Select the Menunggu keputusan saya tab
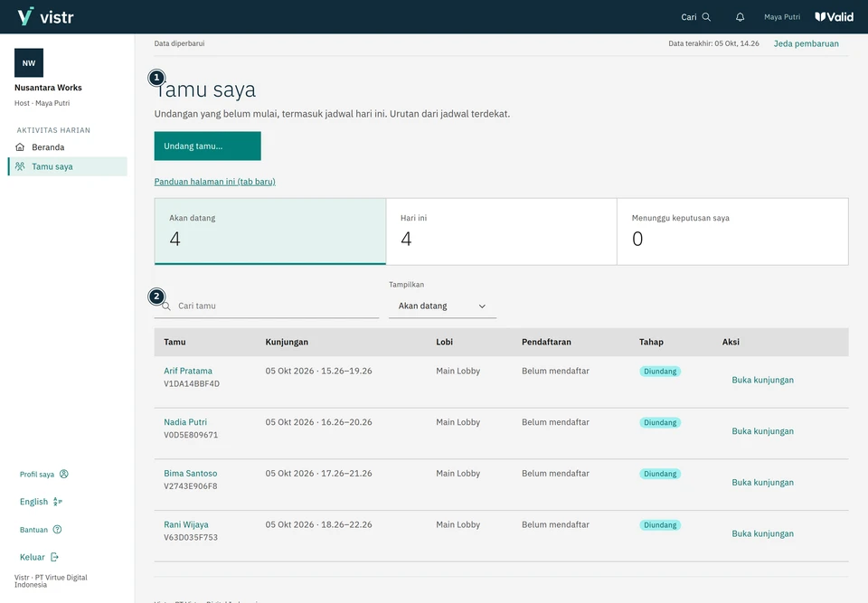The image size is (868, 603). point(732,231)
